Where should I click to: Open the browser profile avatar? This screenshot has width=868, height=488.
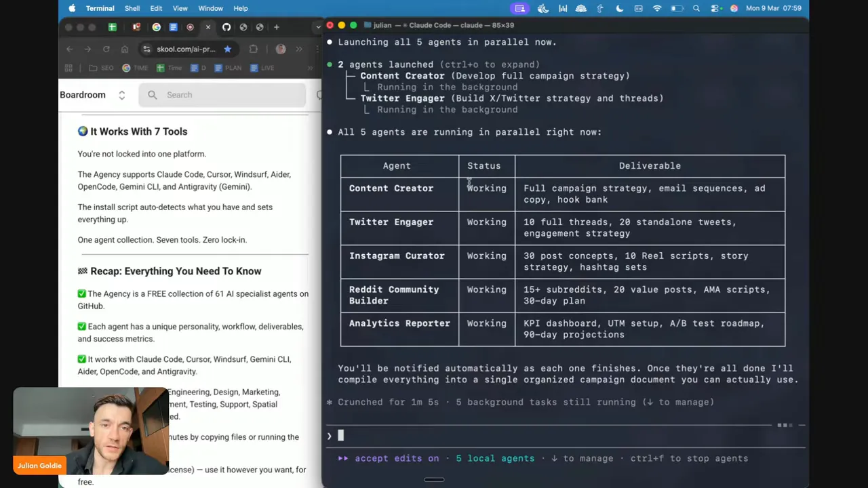pos(281,49)
